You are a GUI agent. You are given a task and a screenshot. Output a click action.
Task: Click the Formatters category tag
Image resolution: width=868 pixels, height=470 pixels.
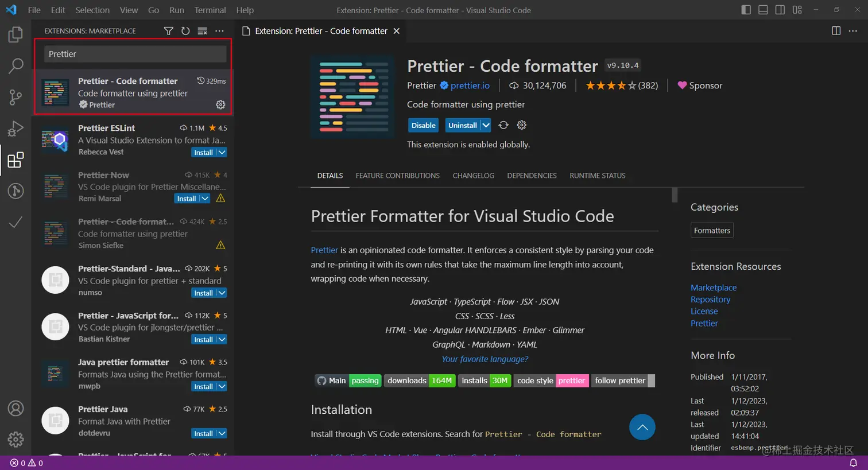click(x=712, y=230)
